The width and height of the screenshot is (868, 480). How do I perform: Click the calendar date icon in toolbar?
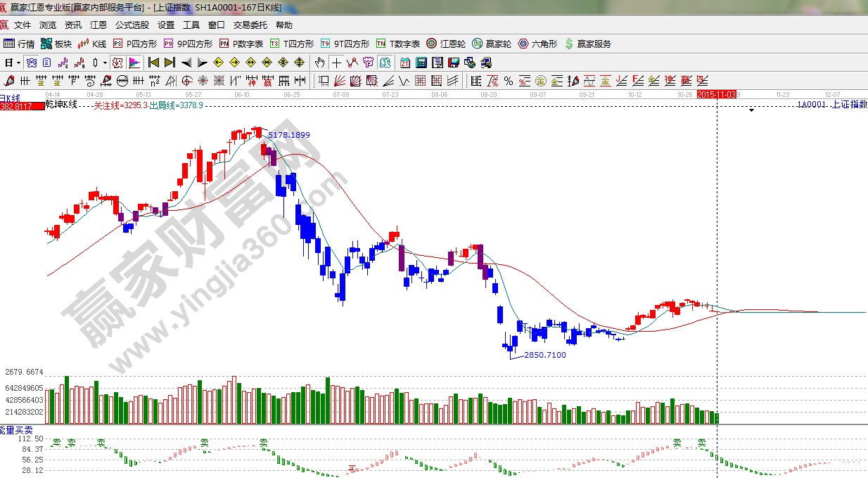click(x=405, y=63)
